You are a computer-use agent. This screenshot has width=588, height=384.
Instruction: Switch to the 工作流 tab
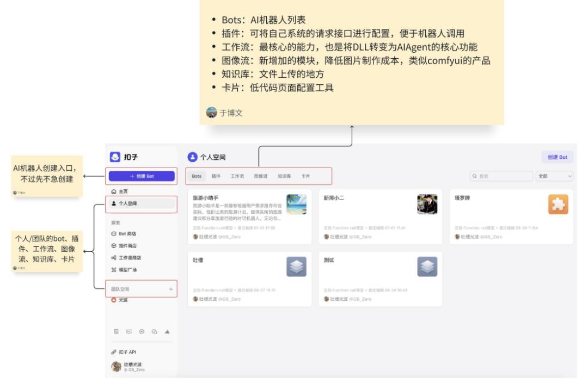[x=237, y=176]
